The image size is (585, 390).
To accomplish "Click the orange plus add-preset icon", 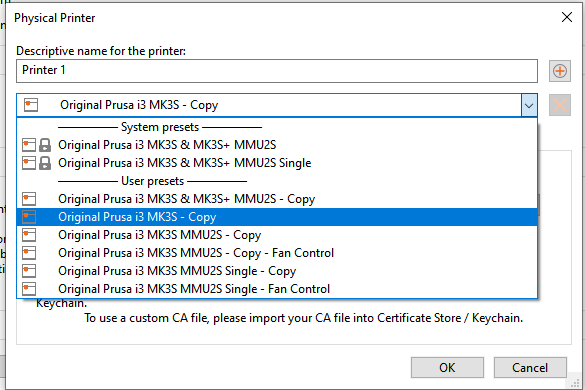I will pos(560,71).
